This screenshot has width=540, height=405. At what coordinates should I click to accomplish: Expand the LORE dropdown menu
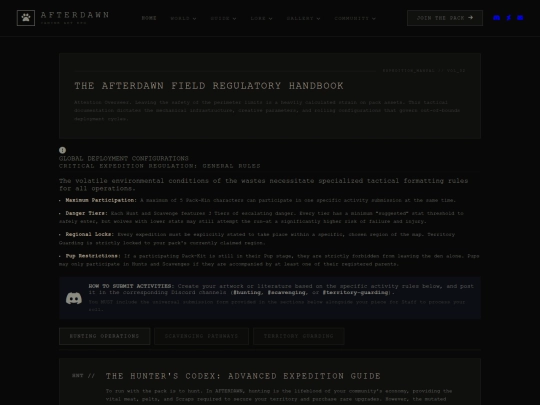261,18
